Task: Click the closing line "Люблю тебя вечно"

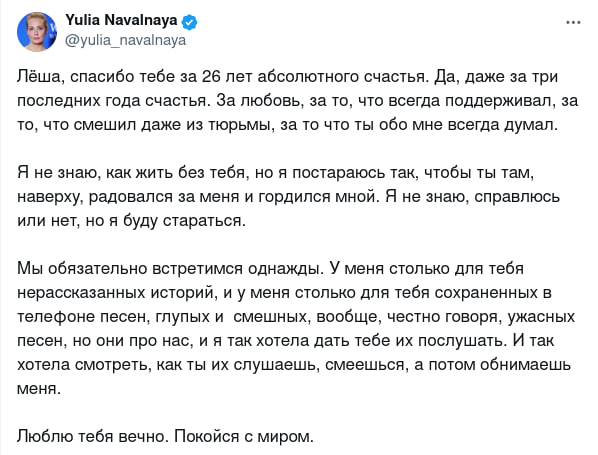Action: [93, 437]
